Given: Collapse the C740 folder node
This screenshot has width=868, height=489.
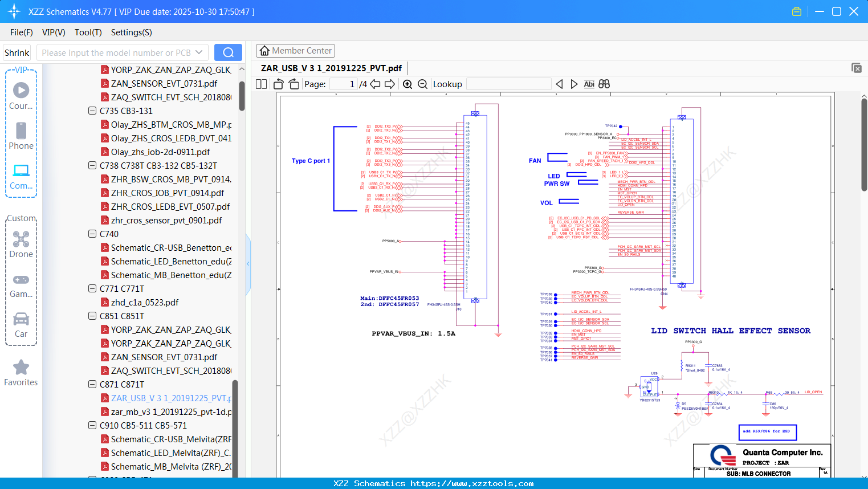Looking at the screenshot, I should [92, 234].
